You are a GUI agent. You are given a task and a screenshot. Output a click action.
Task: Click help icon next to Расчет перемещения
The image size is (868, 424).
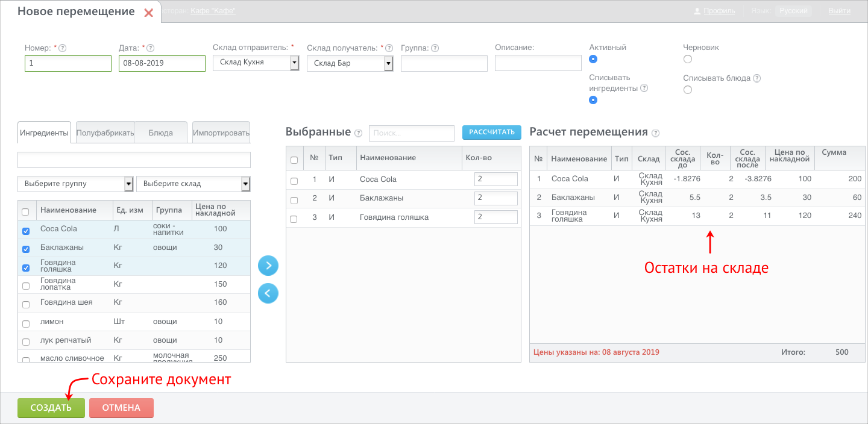point(656,133)
